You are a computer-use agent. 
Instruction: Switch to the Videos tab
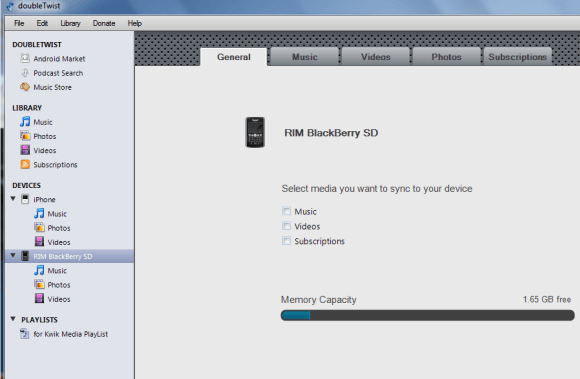[375, 57]
